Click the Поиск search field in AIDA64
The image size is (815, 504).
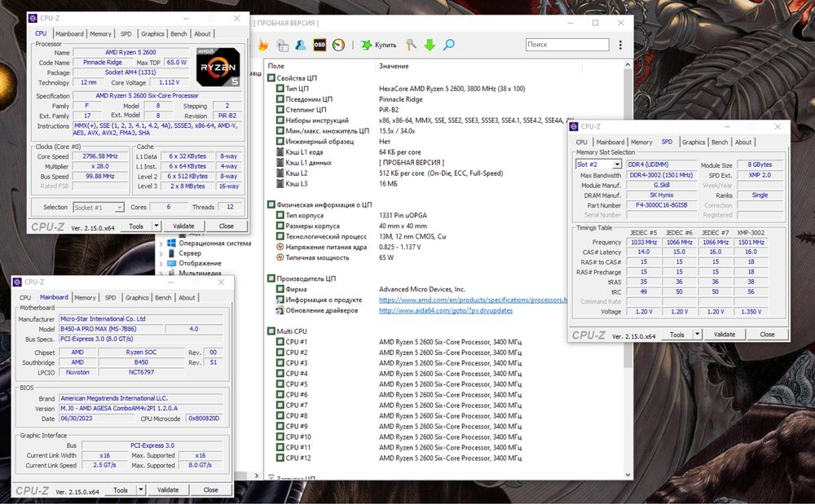pos(567,45)
